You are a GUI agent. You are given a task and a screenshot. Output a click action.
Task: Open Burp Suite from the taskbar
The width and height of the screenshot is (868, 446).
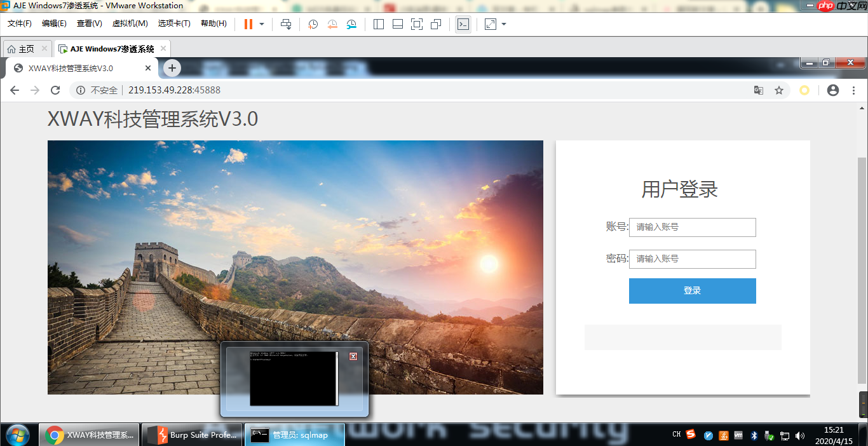tap(192, 435)
